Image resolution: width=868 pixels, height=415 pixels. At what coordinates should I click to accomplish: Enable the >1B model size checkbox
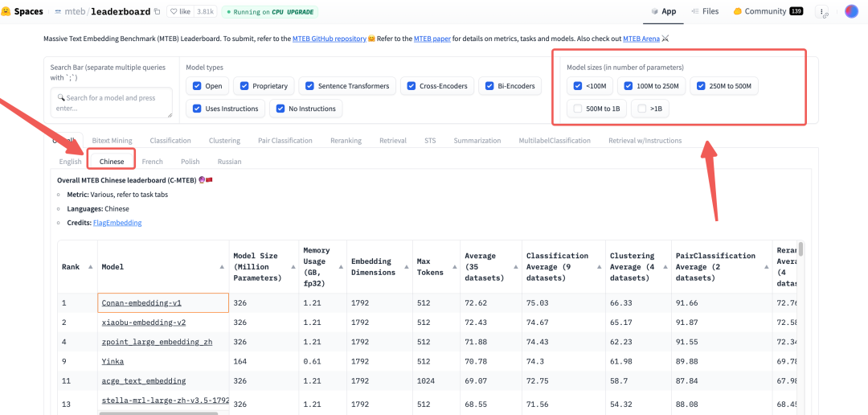pyautogui.click(x=641, y=108)
